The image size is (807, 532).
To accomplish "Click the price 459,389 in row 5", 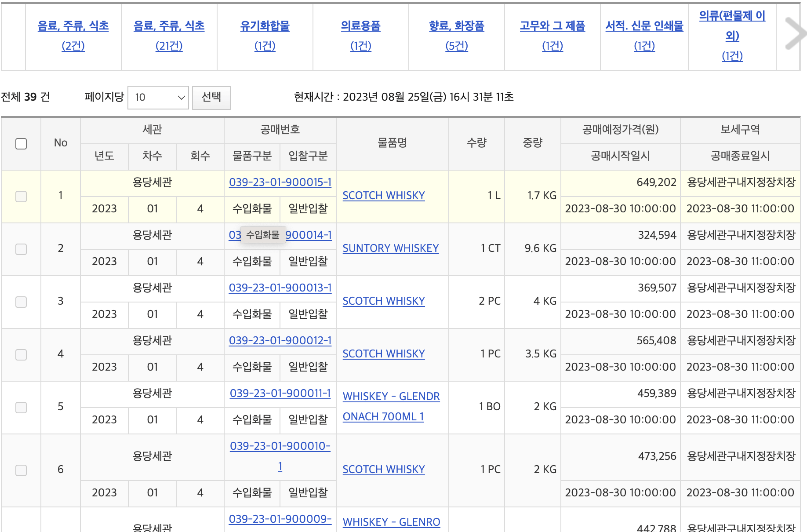I will [657, 394].
